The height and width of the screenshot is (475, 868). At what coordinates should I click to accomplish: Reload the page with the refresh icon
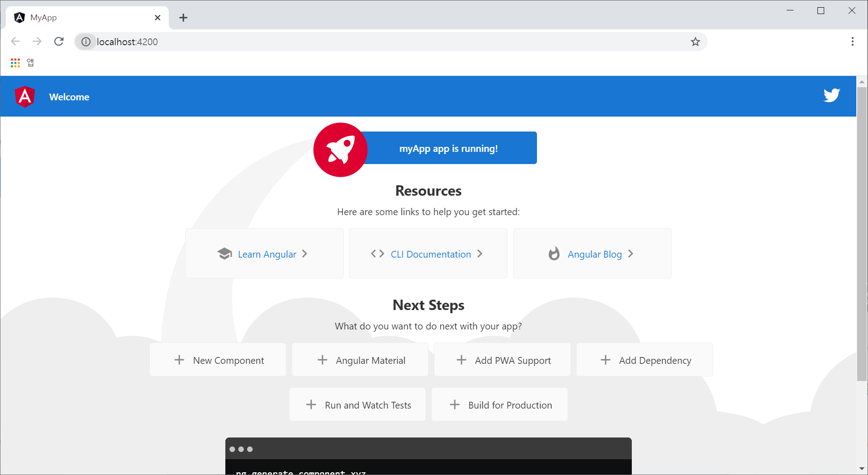point(59,42)
